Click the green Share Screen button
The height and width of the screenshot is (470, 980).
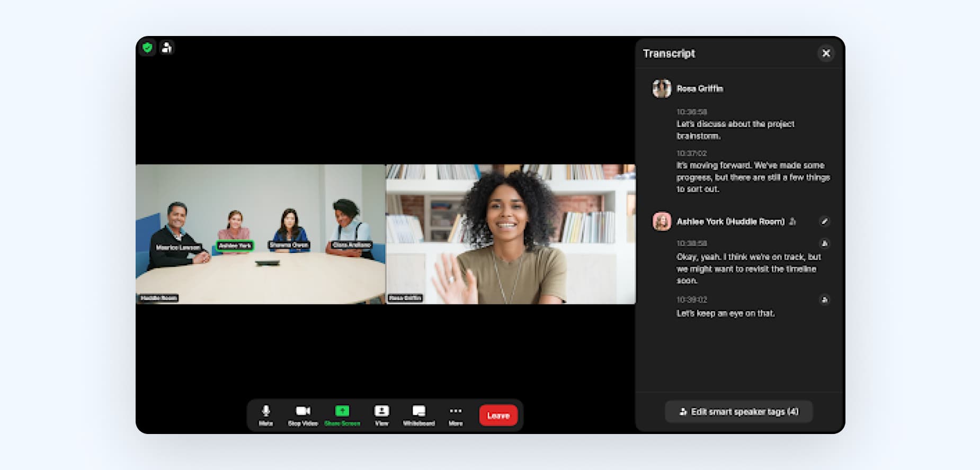[x=342, y=415]
